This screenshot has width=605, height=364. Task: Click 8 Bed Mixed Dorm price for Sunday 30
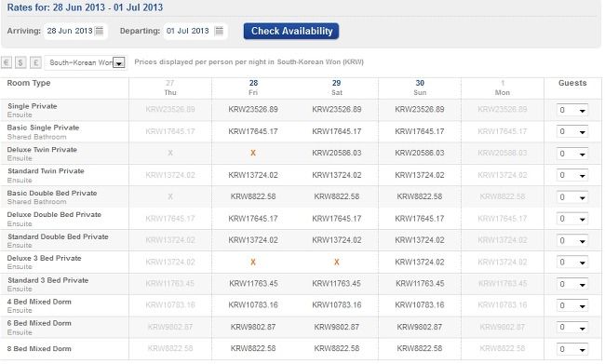point(420,348)
